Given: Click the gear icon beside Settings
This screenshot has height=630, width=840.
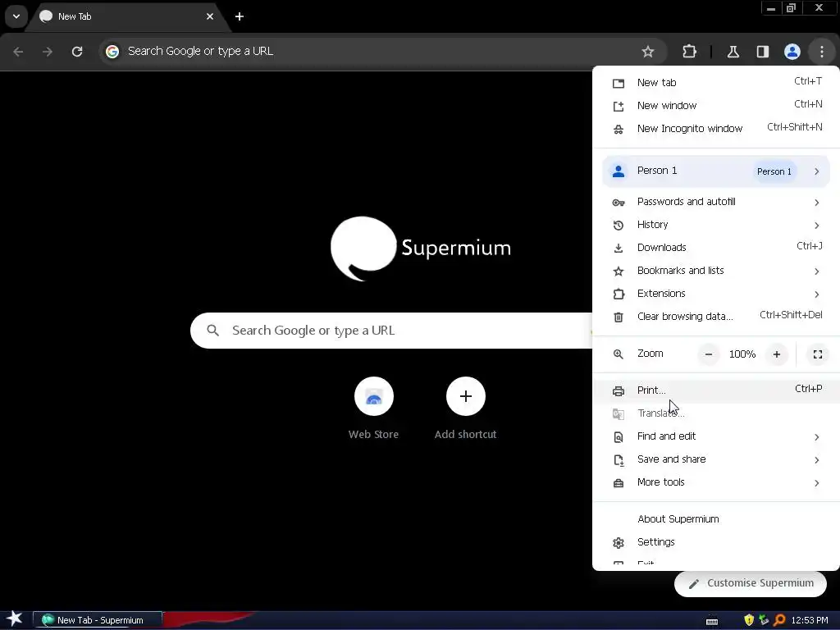Looking at the screenshot, I should [x=619, y=543].
